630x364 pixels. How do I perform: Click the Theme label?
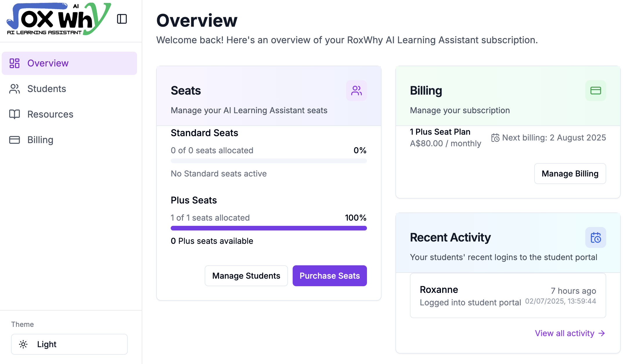coord(22,325)
